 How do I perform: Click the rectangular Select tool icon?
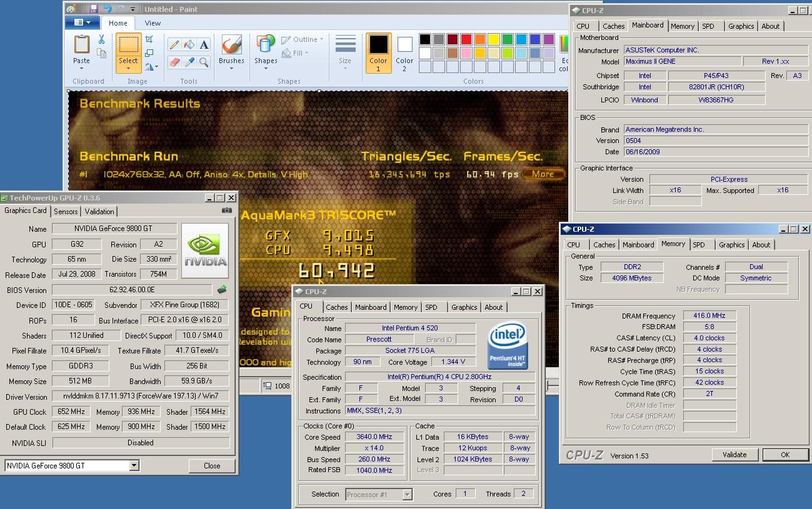point(128,45)
